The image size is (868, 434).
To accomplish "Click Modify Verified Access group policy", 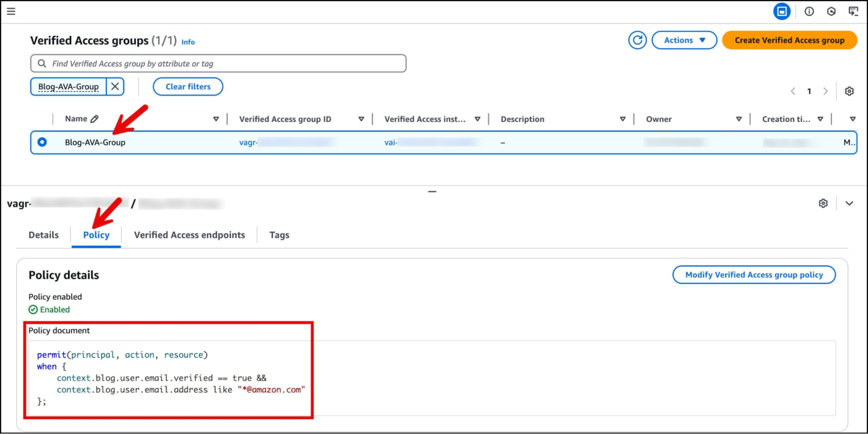I will 754,275.
